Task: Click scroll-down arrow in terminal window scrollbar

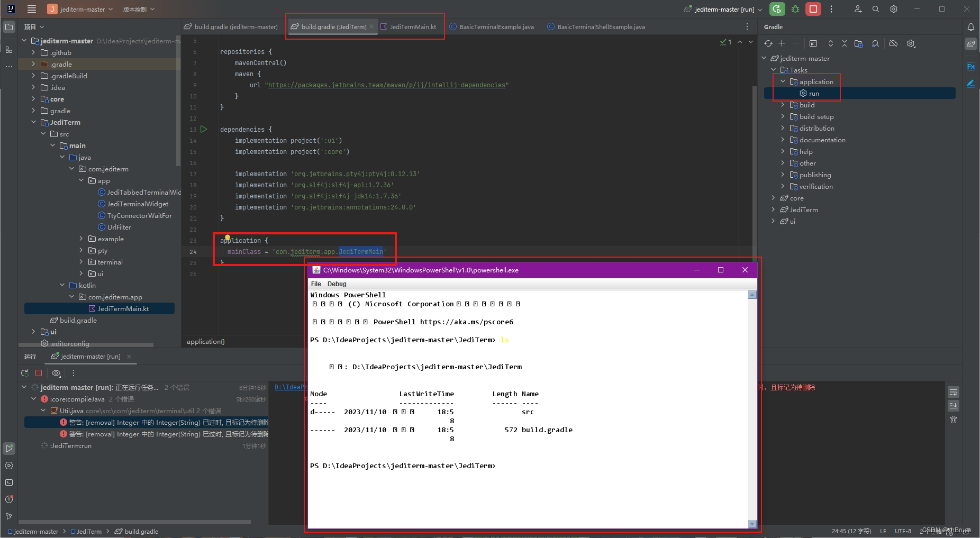Action: point(752,524)
